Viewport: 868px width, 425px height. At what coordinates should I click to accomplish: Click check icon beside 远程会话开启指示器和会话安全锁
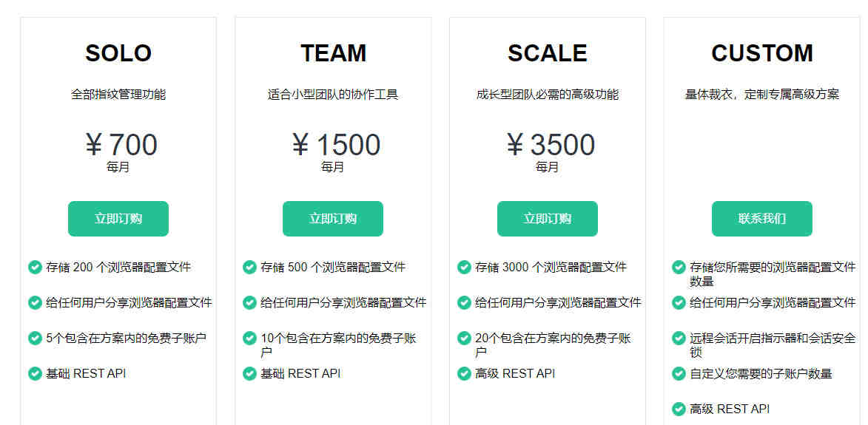pos(679,338)
